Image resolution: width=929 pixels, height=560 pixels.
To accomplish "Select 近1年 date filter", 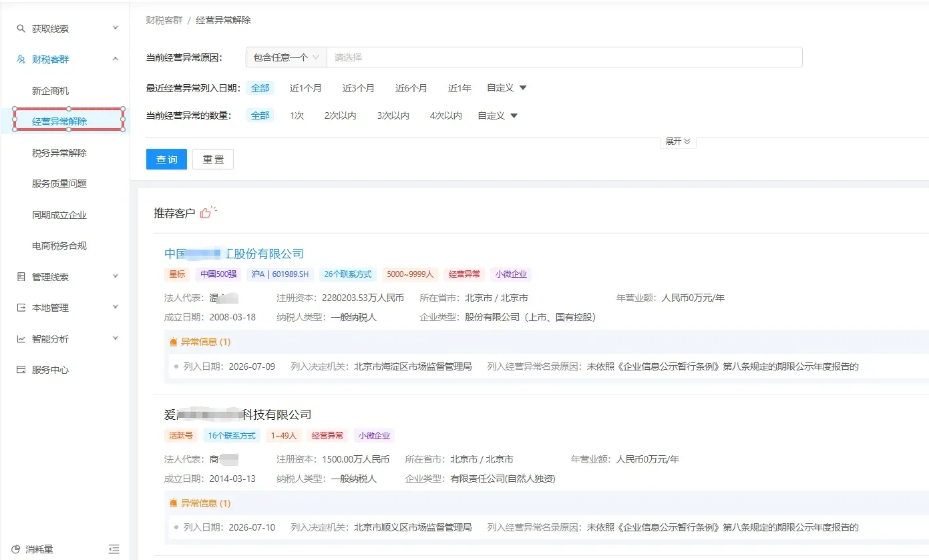I will tap(459, 88).
